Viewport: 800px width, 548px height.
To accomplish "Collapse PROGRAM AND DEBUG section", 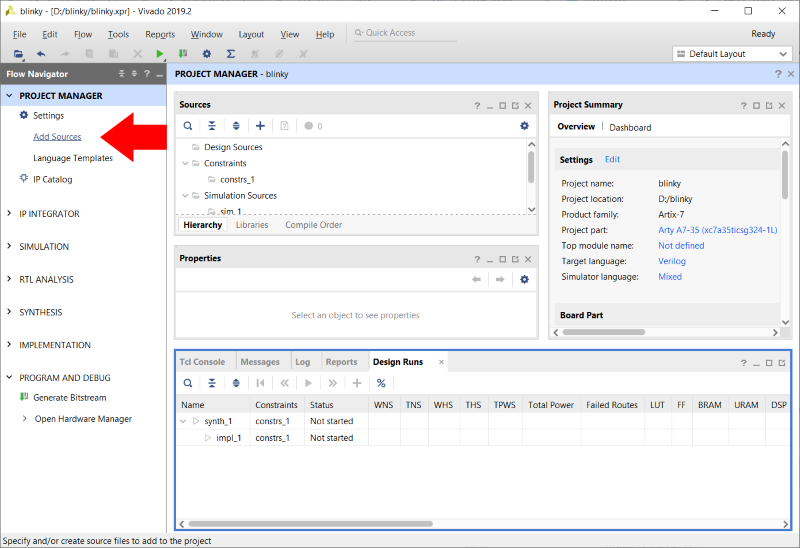I will (x=9, y=378).
